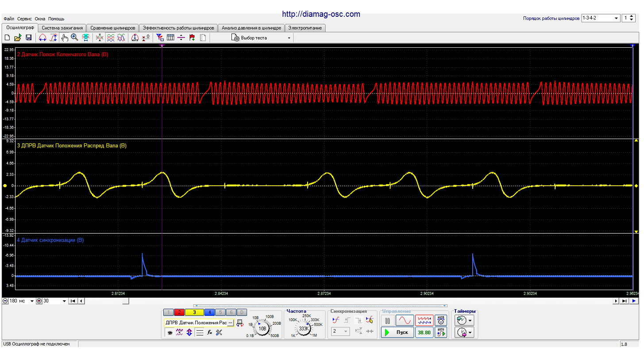Click the horizontal timeline scrollbar thumb

(126, 301)
